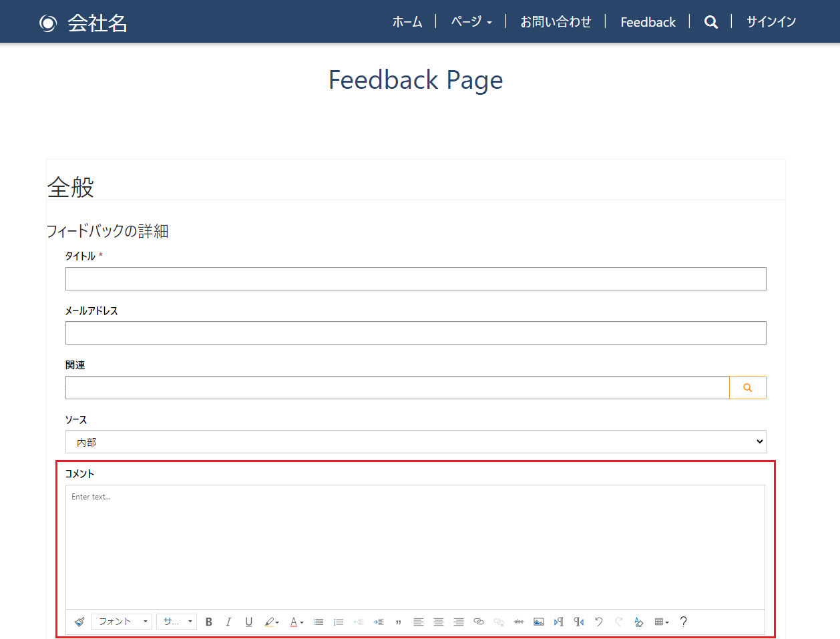Click the undo arrow icon
This screenshot has width=840, height=639.
click(x=599, y=622)
